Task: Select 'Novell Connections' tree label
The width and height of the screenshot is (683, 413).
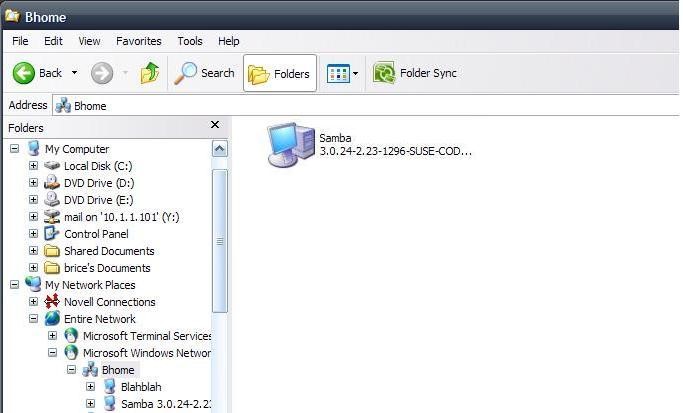Action: [109, 302]
